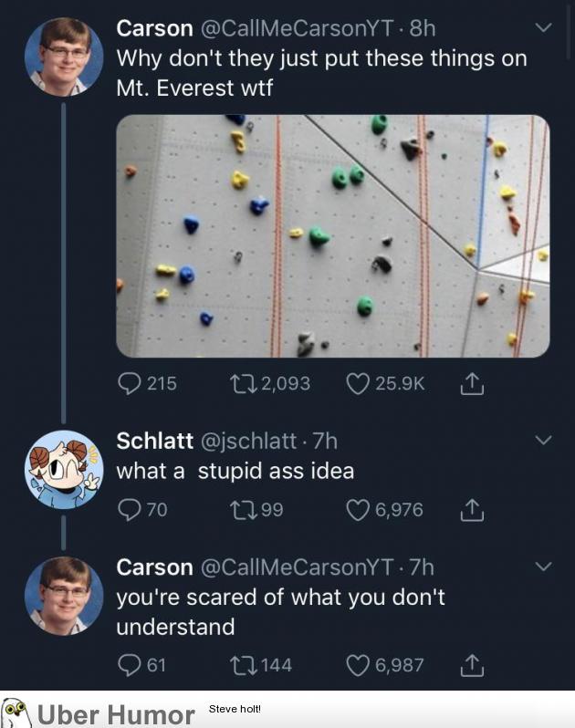Viewport: 575px width, 728px height.
Task: Like the Mt. Everest tweet
Action: (x=360, y=384)
